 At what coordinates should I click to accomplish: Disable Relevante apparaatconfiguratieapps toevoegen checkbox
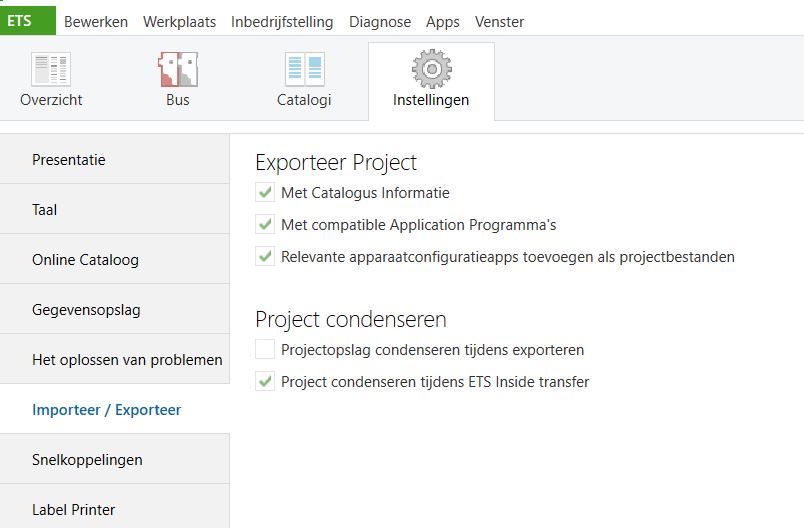coord(265,257)
